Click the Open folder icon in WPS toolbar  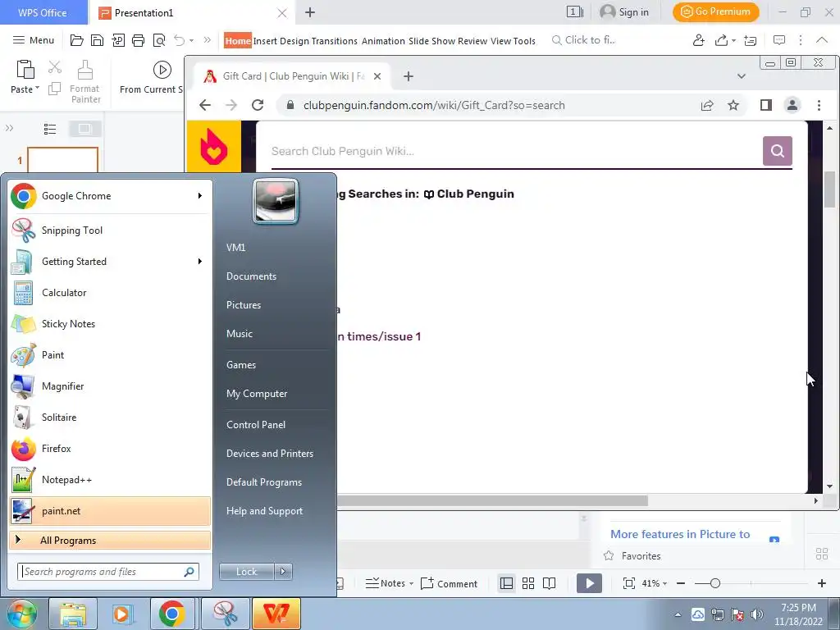[76, 40]
